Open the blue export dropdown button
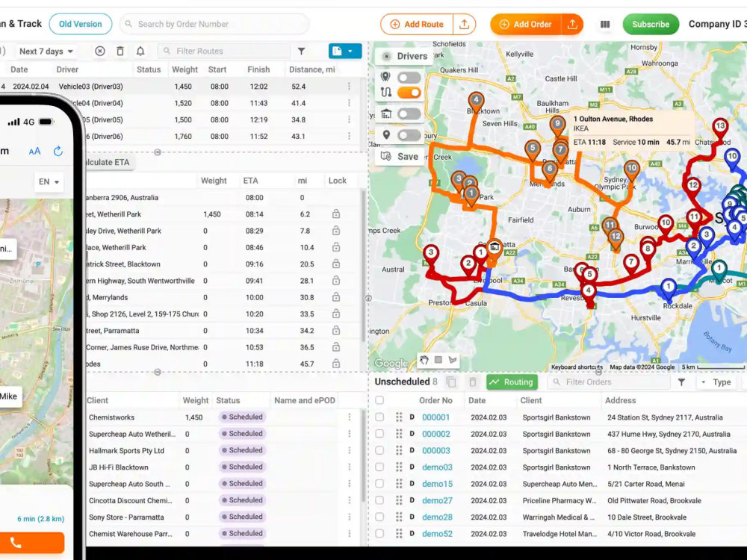This screenshot has width=747, height=560. (345, 51)
